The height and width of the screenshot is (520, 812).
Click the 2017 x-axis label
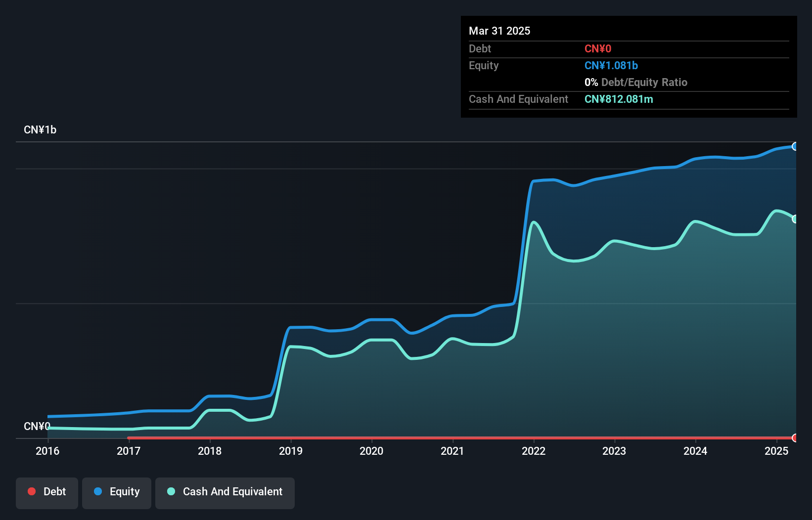(x=129, y=451)
